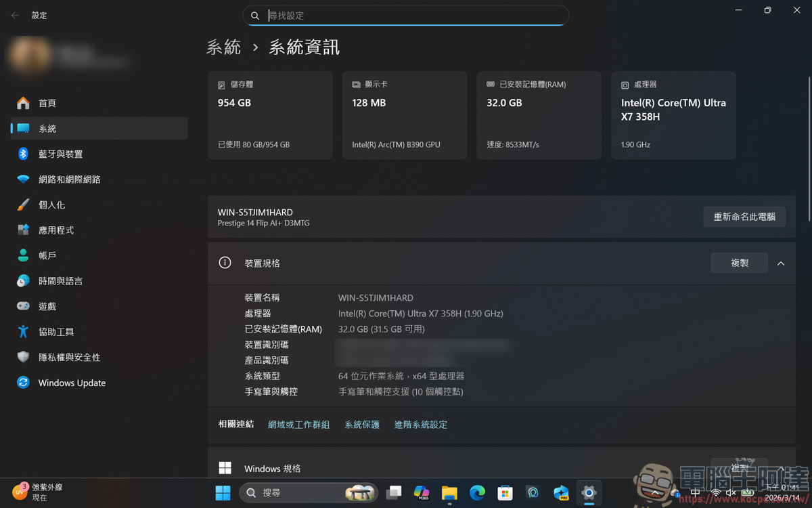Click the battery icon in the system tray
This screenshot has width=812, height=508.
click(x=747, y=492)
